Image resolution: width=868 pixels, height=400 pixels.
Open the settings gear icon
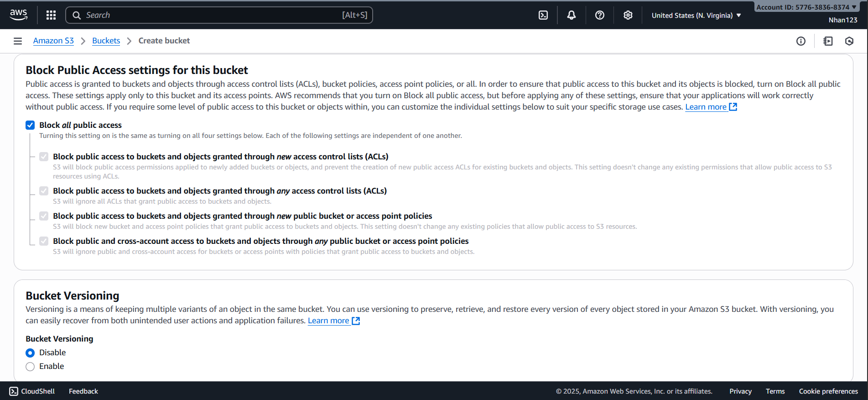[x=628, y=15]
